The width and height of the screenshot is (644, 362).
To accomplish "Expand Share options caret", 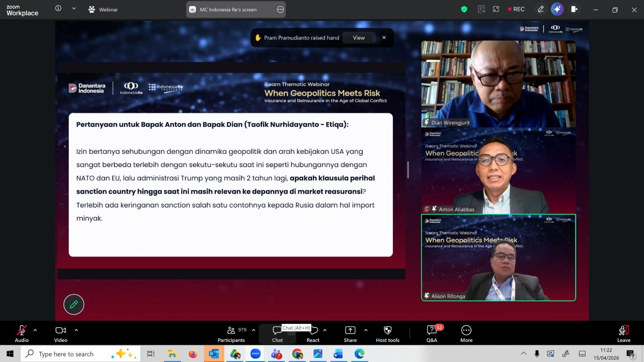I will (366, 330).
